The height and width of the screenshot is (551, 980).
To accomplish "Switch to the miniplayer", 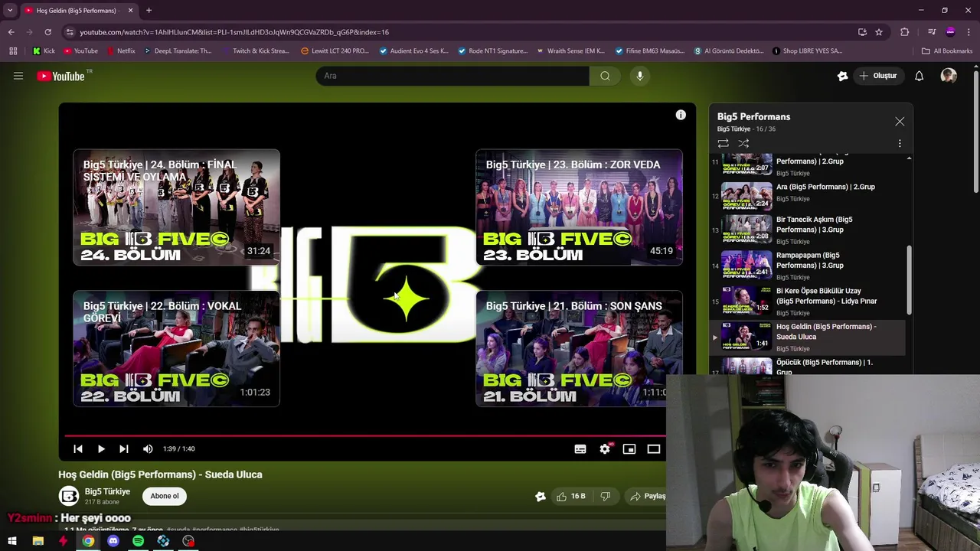I will click(x=629, y=449).
